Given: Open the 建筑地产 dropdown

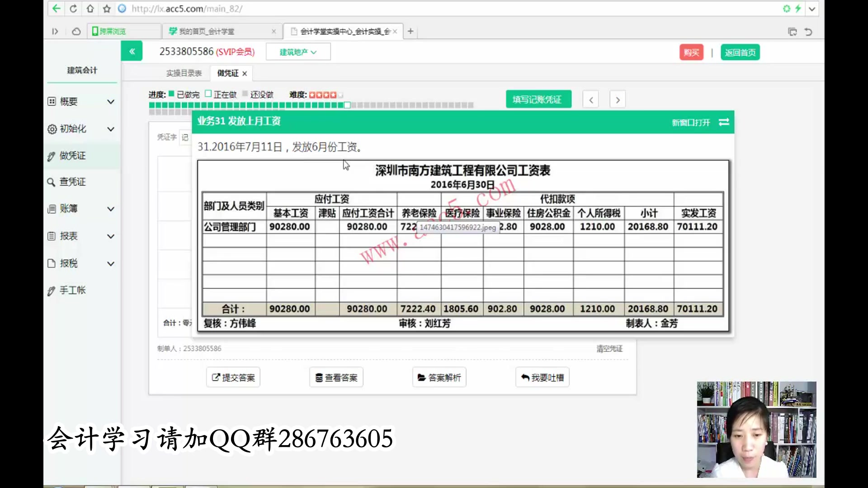Looking at the screenshot, I should click(x=298, y=52).
